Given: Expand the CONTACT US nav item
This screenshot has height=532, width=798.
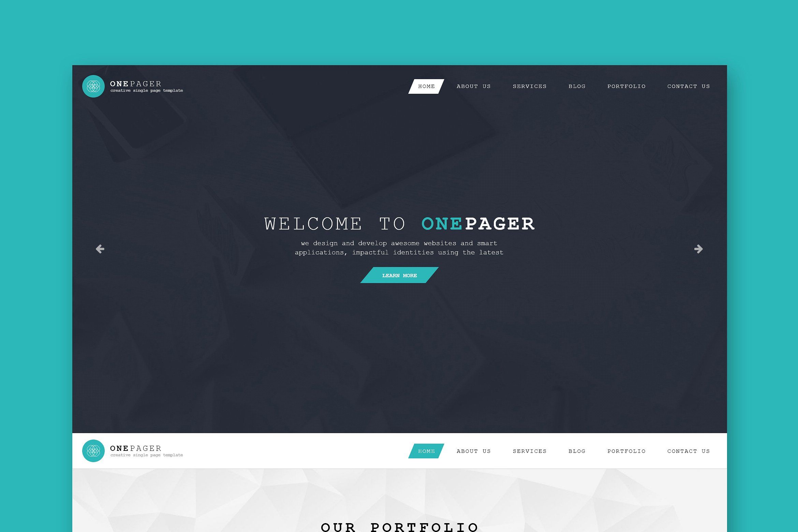Looking at the screenshot, I should pyautogui.click(x=688, y=86).
